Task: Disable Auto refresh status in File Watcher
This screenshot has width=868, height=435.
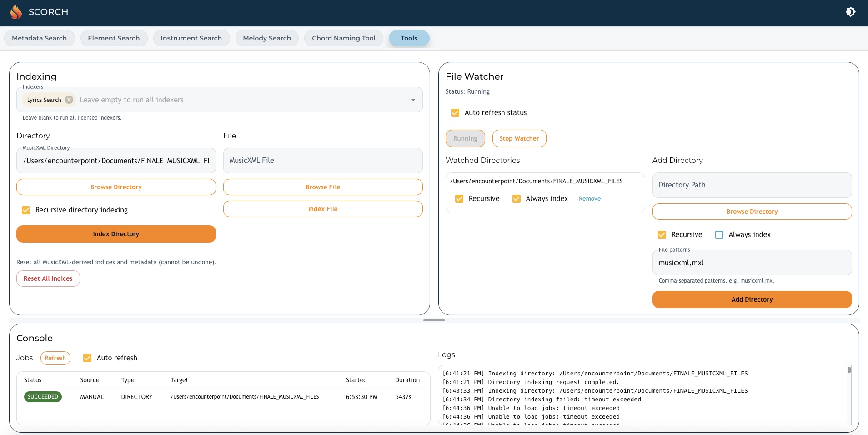Action: (456, 112)
